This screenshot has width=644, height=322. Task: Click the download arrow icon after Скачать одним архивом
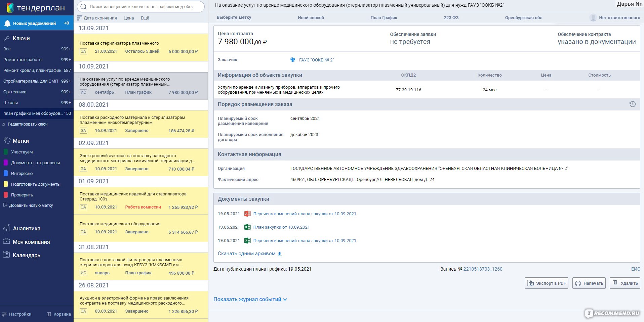tap(279, 254)
